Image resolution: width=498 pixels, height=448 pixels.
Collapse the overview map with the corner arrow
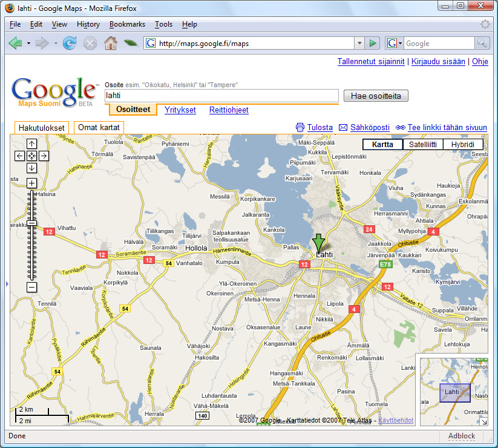coord(483,421)
